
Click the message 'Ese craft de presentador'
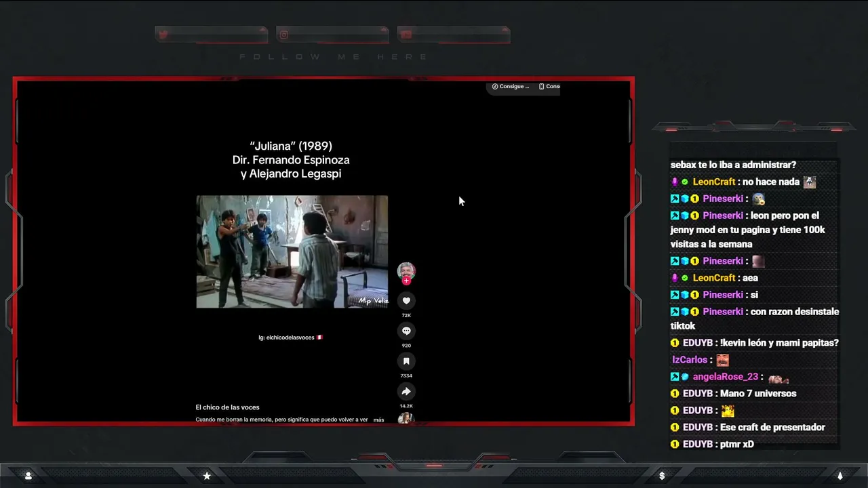tap(772, 428)
